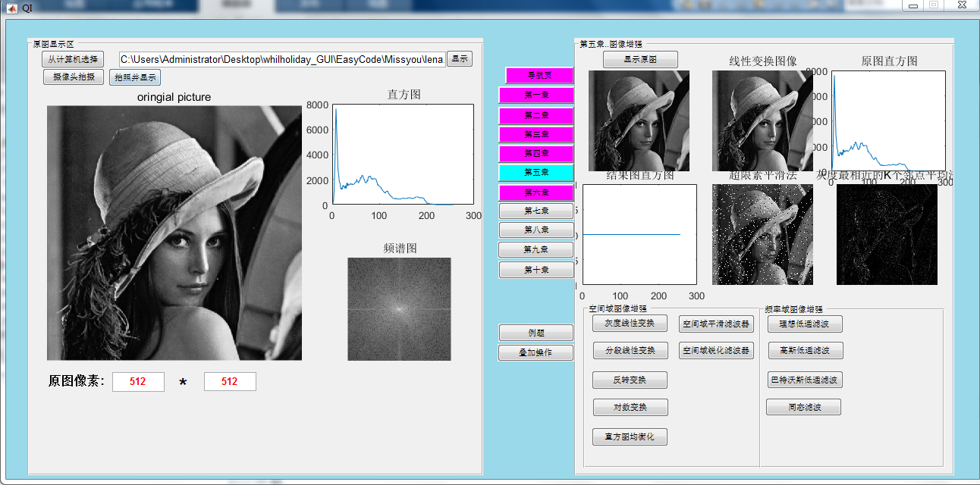
Task: Click the 叠加操作 button
Action: (x=536, y=352)
